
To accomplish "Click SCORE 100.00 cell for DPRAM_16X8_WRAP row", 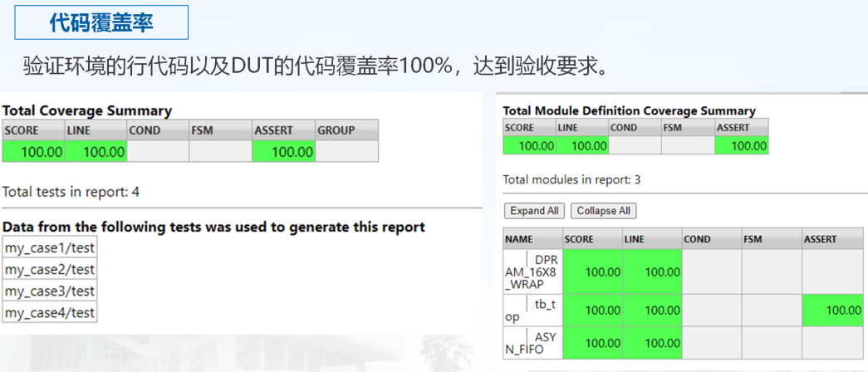I will click(x=592, y=272).
